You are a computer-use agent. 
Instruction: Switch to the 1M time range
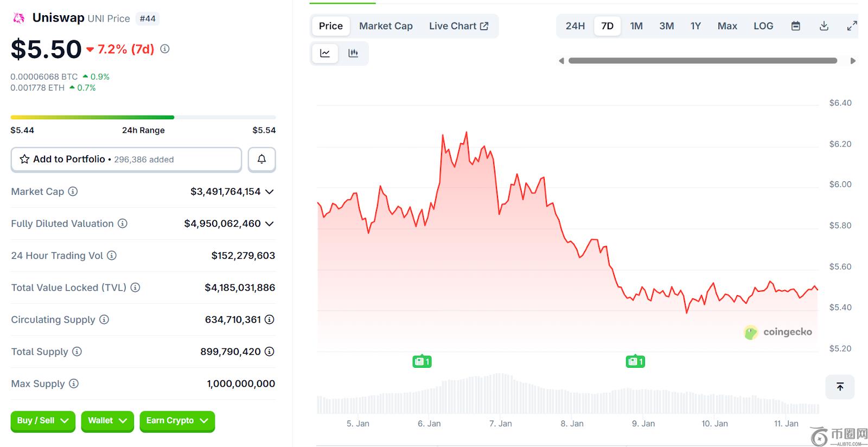coord(636,26)
